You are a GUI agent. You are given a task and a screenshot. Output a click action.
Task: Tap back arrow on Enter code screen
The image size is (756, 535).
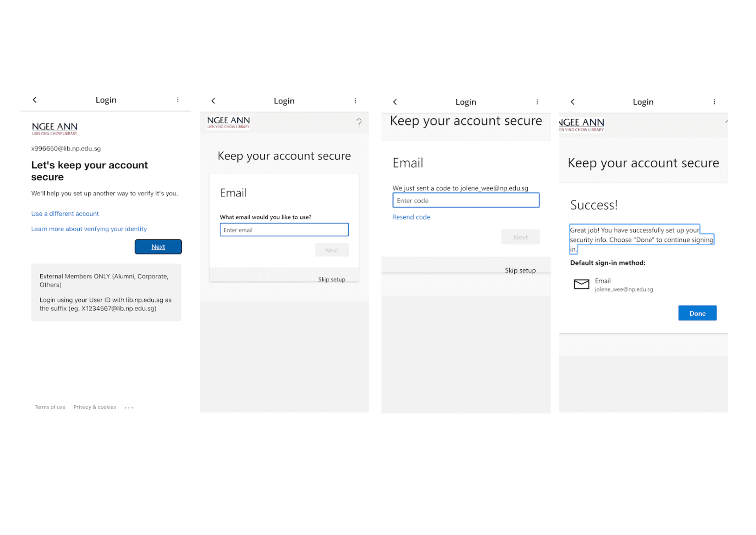pyautogui.click(x=395, y=102)
